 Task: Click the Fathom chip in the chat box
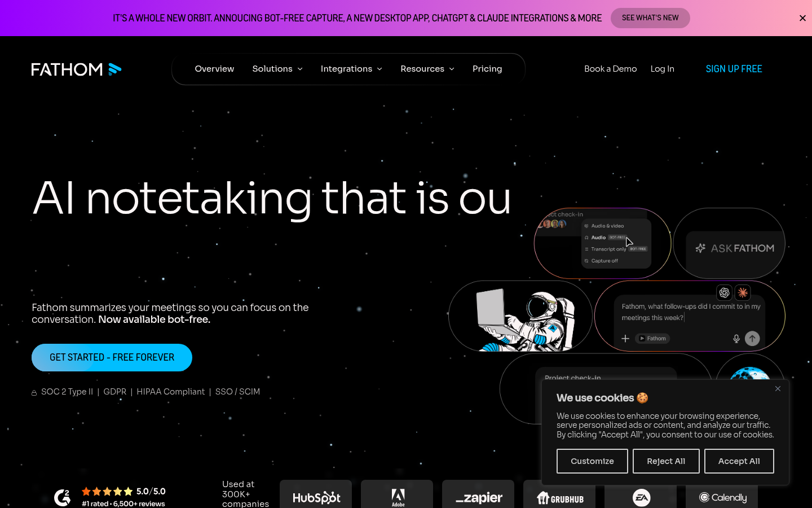[x=652, y=339]
